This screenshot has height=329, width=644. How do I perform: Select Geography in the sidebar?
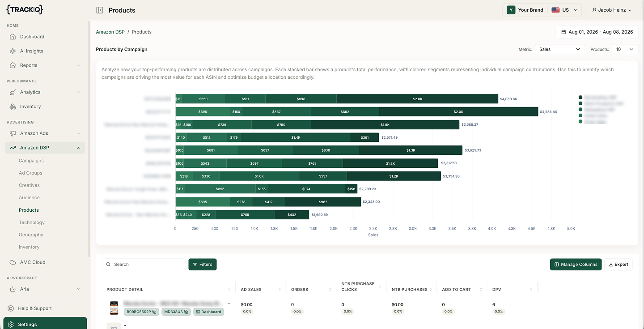(31, 235)
